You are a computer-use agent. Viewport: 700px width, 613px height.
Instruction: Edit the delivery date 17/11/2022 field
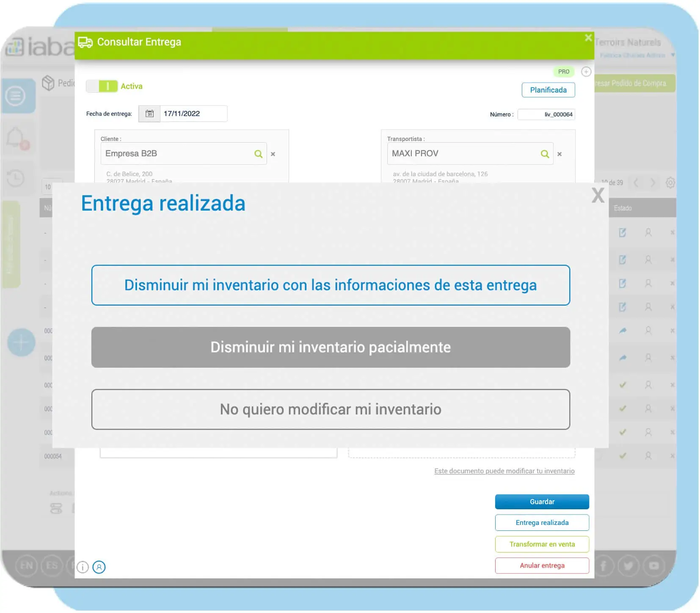pyautogui.click(x=193, y=113)
